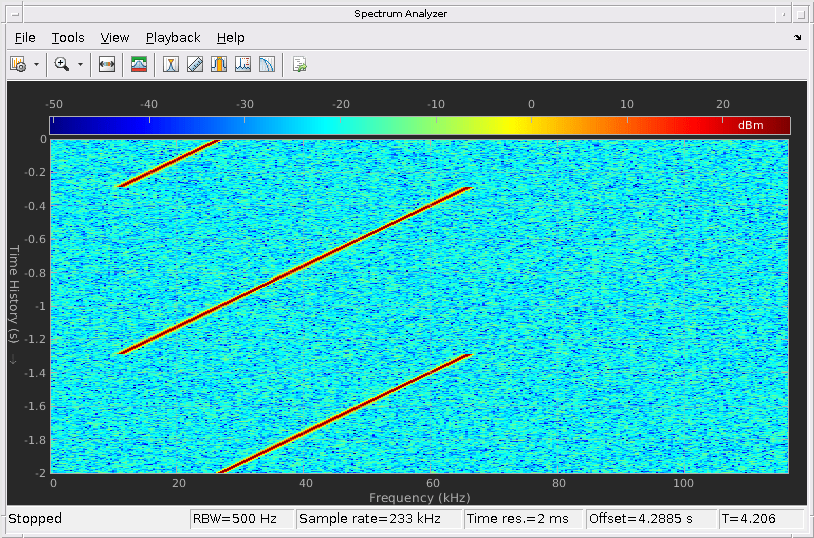Open the View menu
This screenshot has height=538, width=814.
(x=115, y=37)
